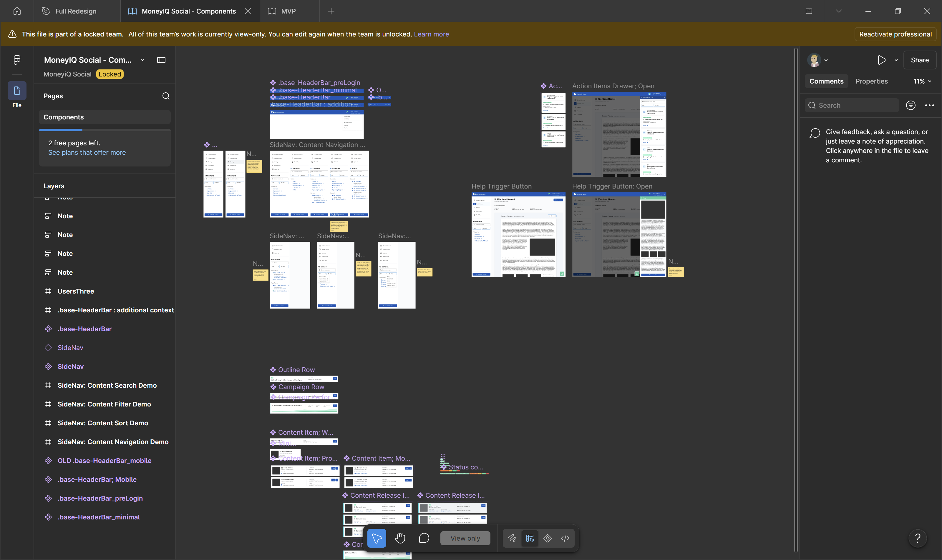Image resolution: width=942 pixels, height=560 pixels.
Task: Open the title bar tab list chevron
Action: (838, 11)
